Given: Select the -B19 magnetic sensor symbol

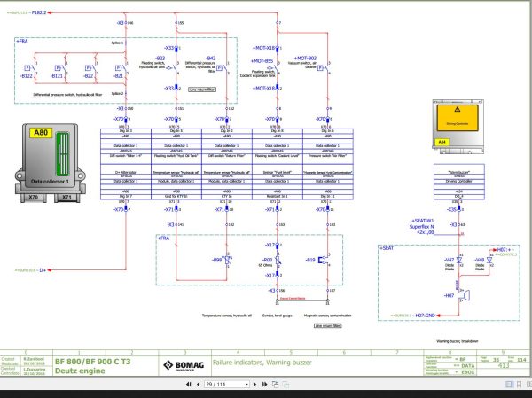Looking at the screenshot, I should [x=324, y=260].
